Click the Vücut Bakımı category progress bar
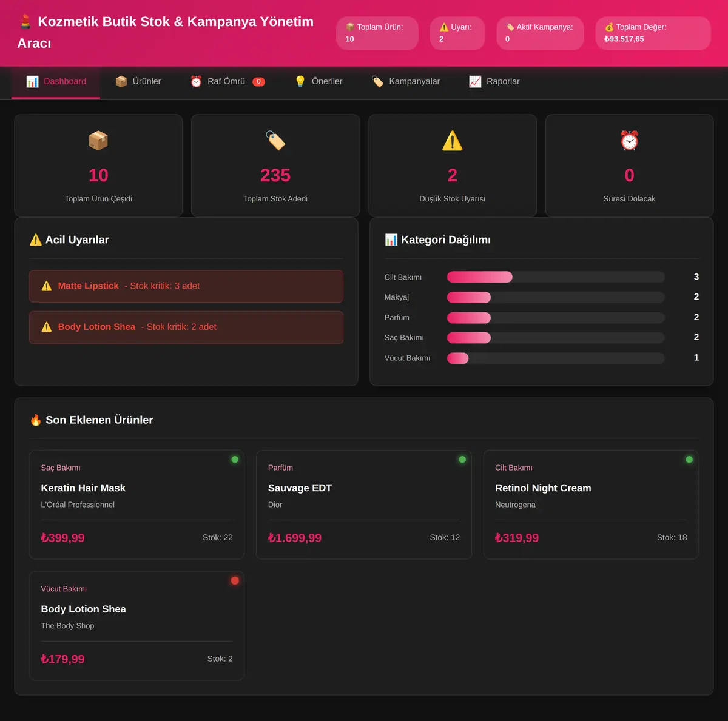Viewport: 728px width, 721px height. pyautogui.click(x=556, y=358)
